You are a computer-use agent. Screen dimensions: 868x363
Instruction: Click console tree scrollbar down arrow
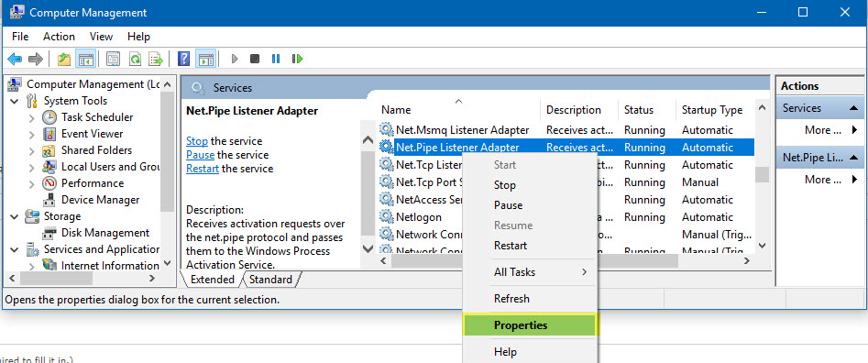tap(167, 262)
